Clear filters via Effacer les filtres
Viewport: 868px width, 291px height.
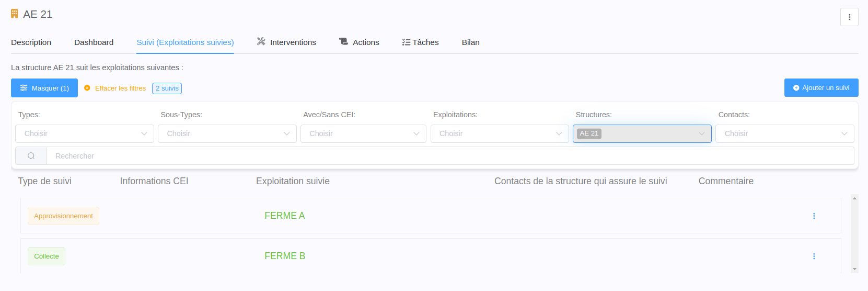[x=120, y=88]
